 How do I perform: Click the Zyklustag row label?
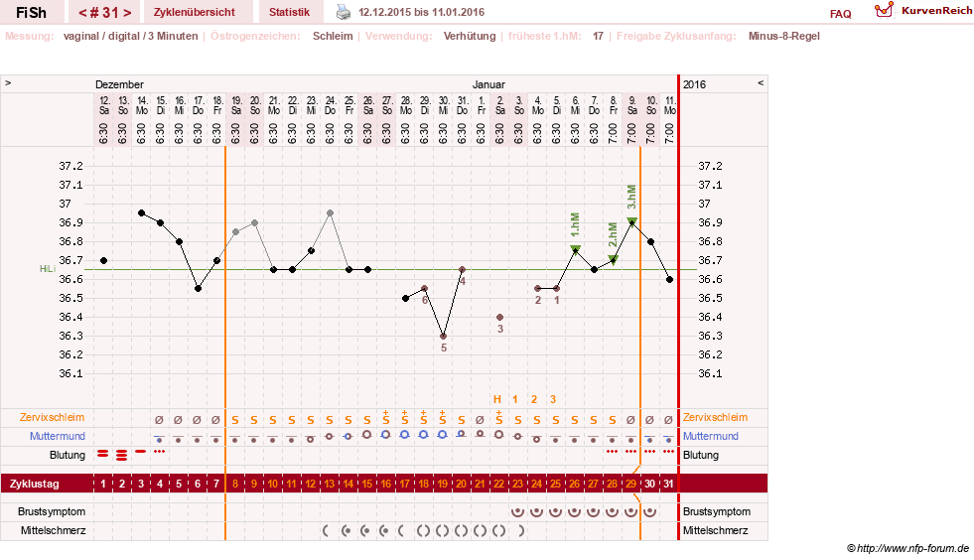(34, 484)
